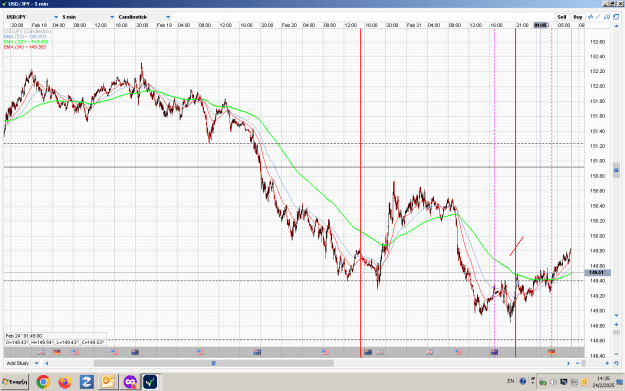Image resolution: width=625 pixels, height=391 pixels.
Task: Click the horizontal zoom out minus
Action: (x=578, y=363)
